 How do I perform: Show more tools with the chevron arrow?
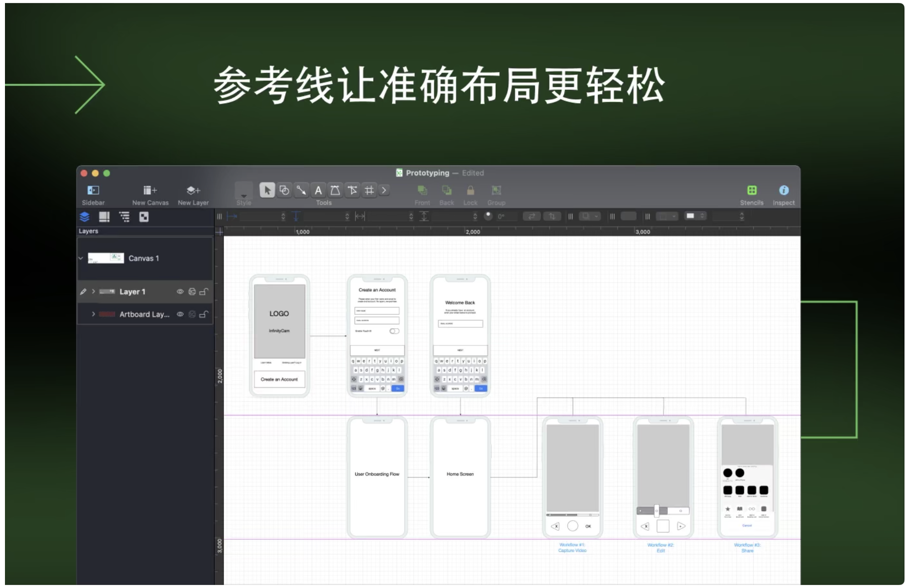pyautogui.click(x=384, y=190)
